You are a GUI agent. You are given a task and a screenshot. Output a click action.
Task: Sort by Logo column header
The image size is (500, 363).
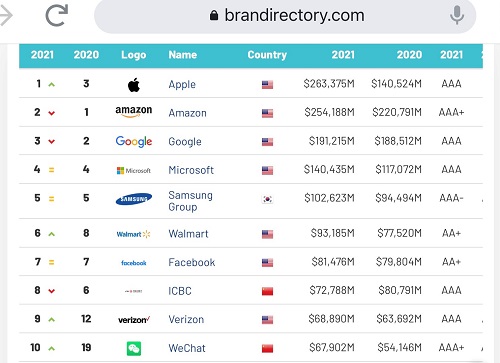(134, 55)
